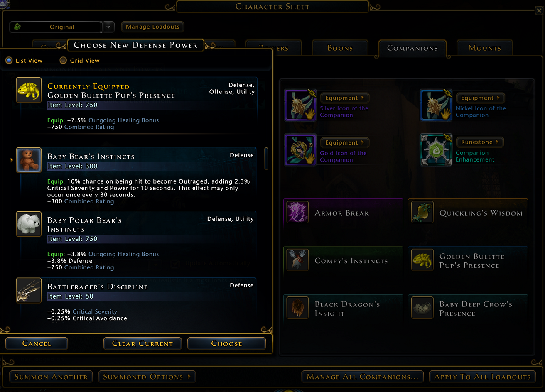This screenshot has width=545, height=392.
Task: Click the Quickling's Wisdom power icon
Action: pos(422,212)
